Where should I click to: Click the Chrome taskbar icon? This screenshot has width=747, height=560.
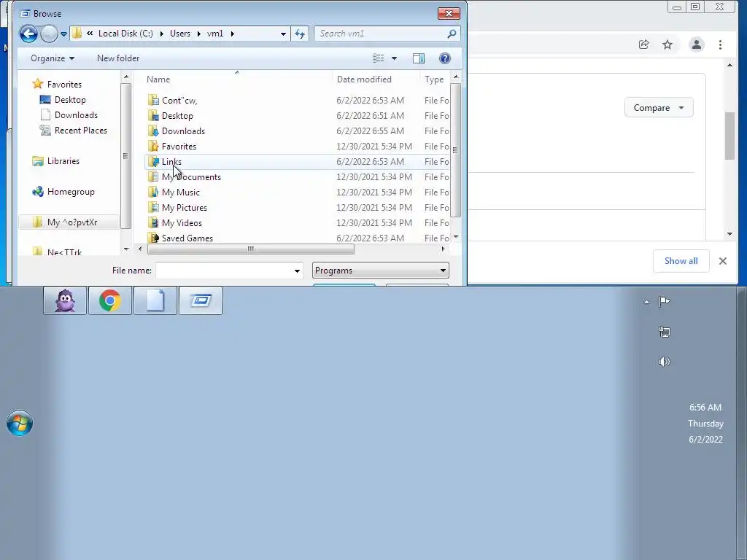tap(110, 300)
